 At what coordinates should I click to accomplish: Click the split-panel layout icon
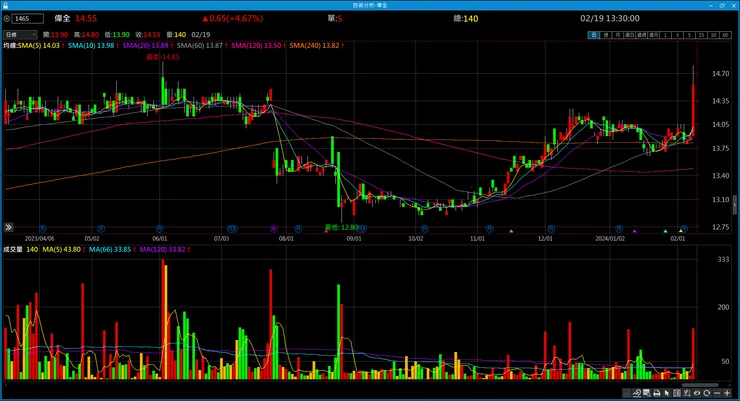(x=677, y=393)
